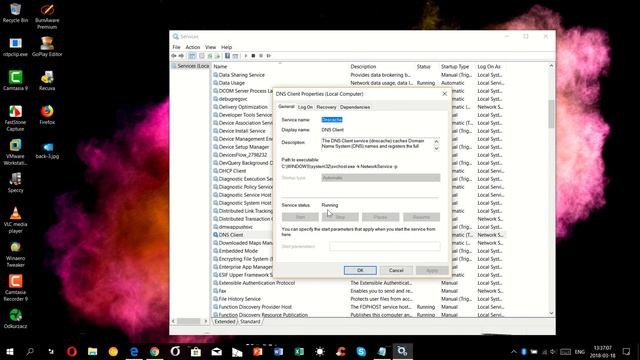This screenshot has width=640, height=360.
Task: Select the Data Sharing Service row
Action: coord(359,75)
